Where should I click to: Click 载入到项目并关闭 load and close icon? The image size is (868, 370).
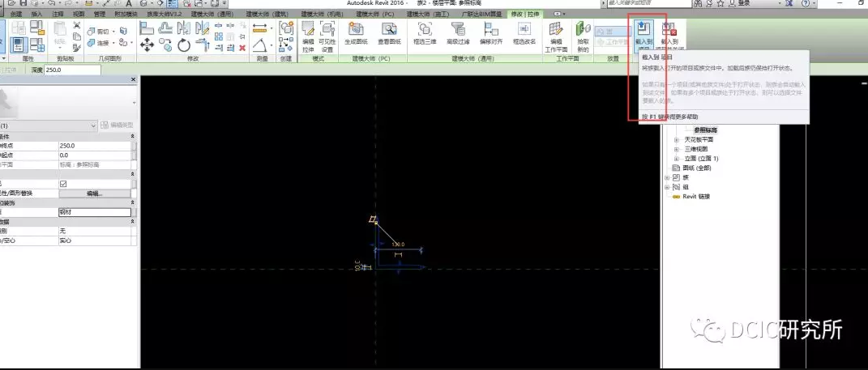[669, 36]
